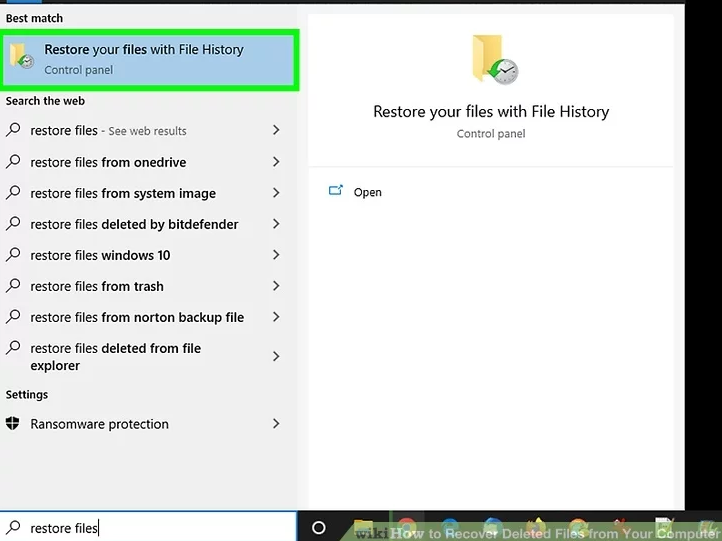Click search icon beside 'restore files windows 10'
The width and height of the screenshot is (722, 541).
click(13, 255)
